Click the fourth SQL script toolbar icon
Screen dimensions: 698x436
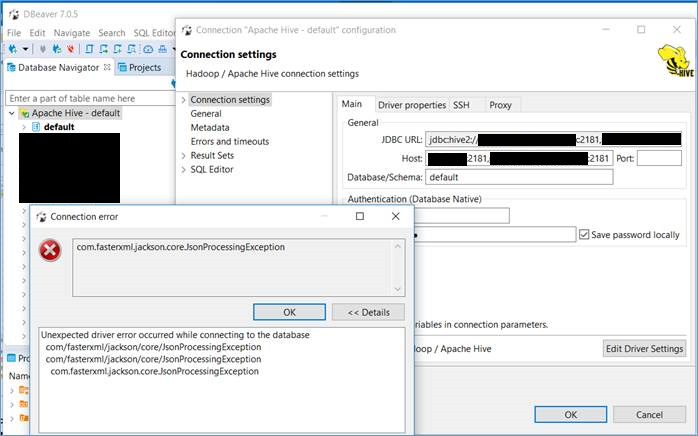pyautogui.click(x=131, y=49)
